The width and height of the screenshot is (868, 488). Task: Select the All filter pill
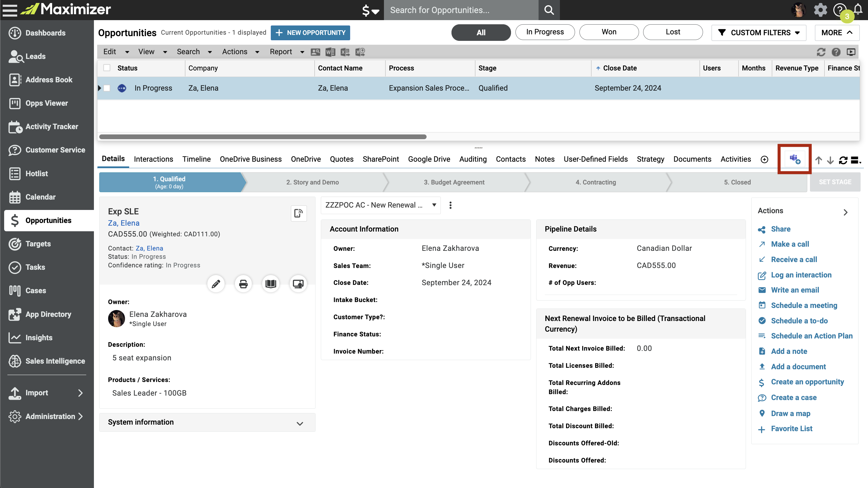481,32
